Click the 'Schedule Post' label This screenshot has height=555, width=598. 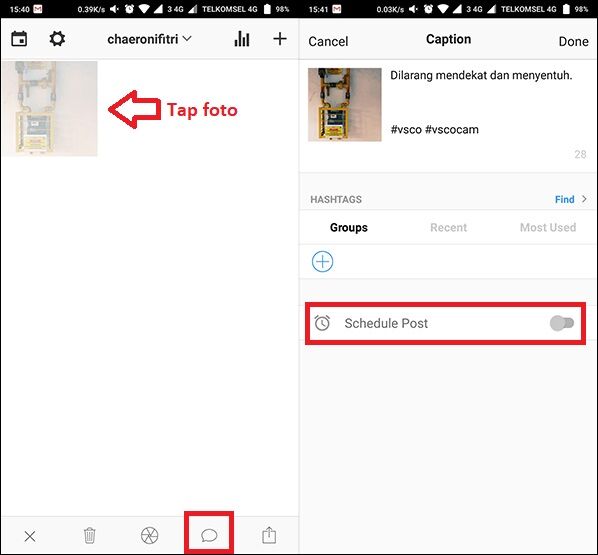(386, 323)
